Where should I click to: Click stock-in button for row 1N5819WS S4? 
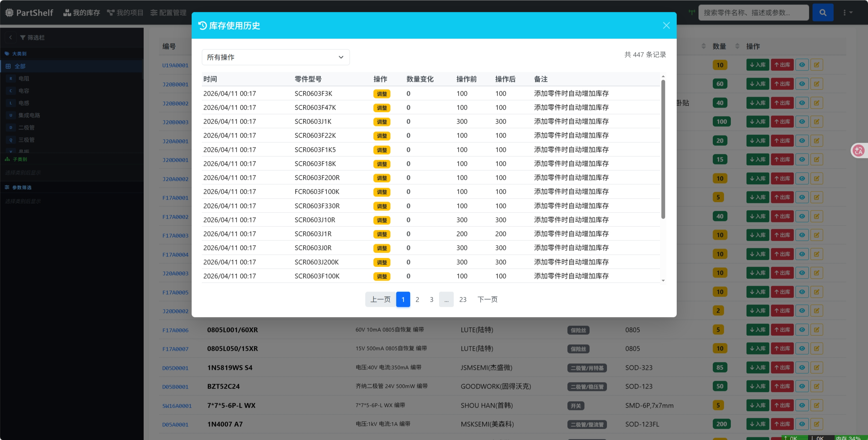click(758, 367)
